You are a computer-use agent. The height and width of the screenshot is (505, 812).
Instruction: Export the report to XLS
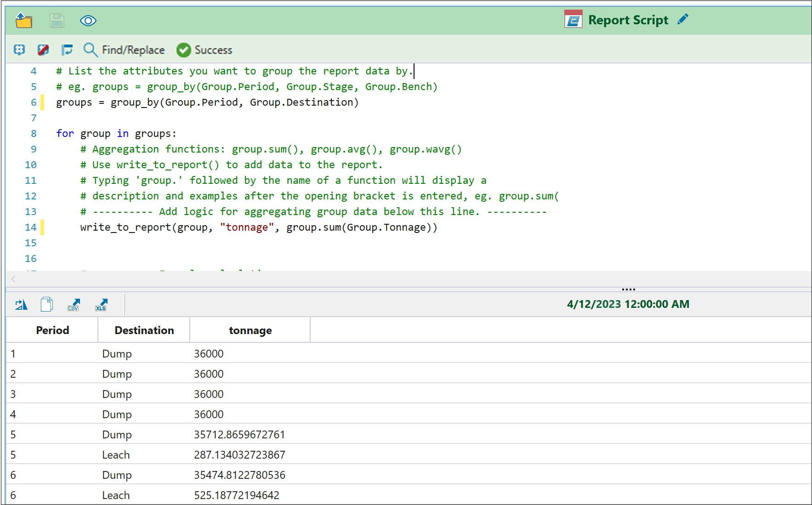pyautogui.click(x=101, y=304)
